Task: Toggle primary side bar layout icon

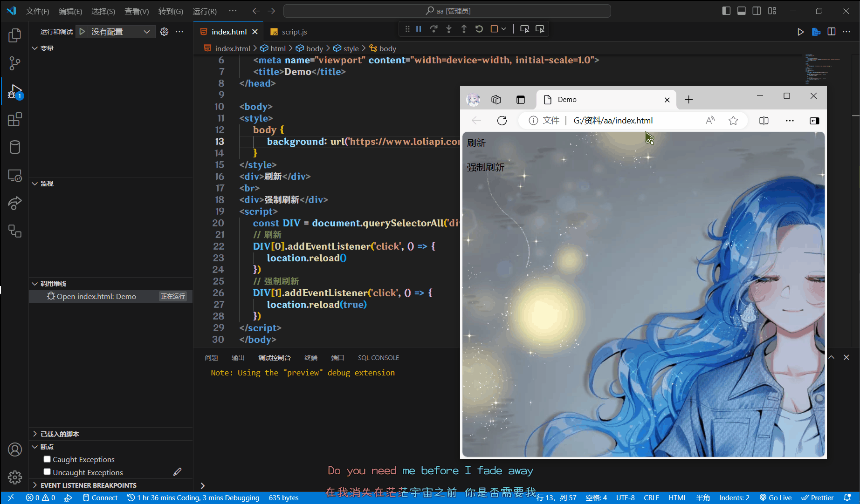Action: [x=726, y=11]
